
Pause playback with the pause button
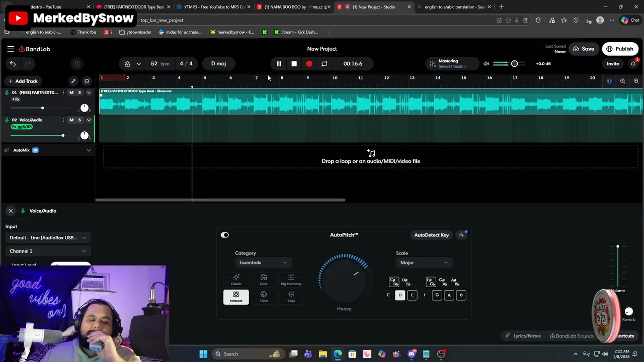click(x=279, y=64)
